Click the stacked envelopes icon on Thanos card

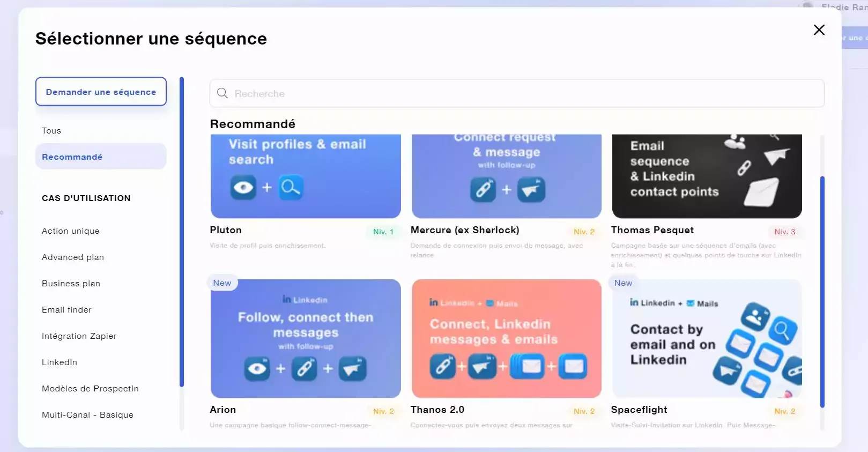[528, 367]
